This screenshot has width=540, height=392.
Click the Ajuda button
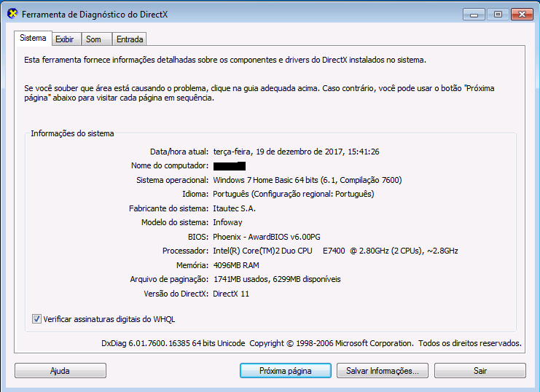(x=60, y=371)
